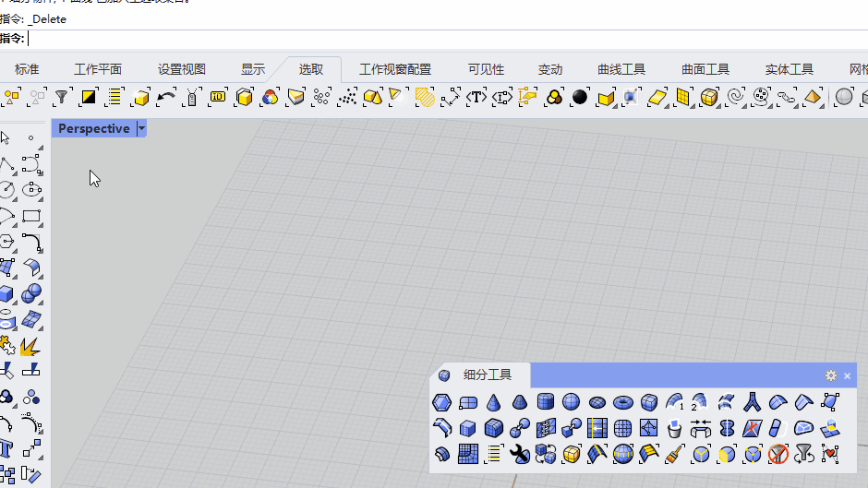Open the 设置视图 tab
This screenshot has height=488, width=868.
182,69
